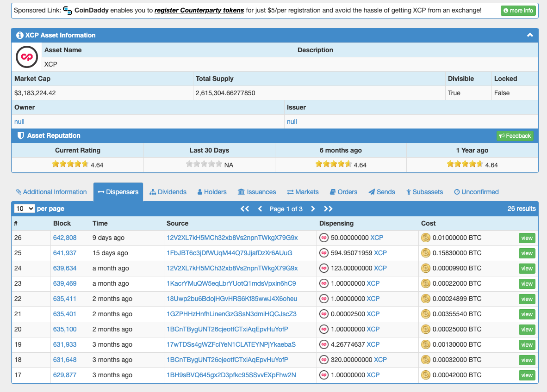Open source address 1KacrYMuQW5eqLbrYUotQ1mdsVpxin6hC9

(x=231, y=284)
